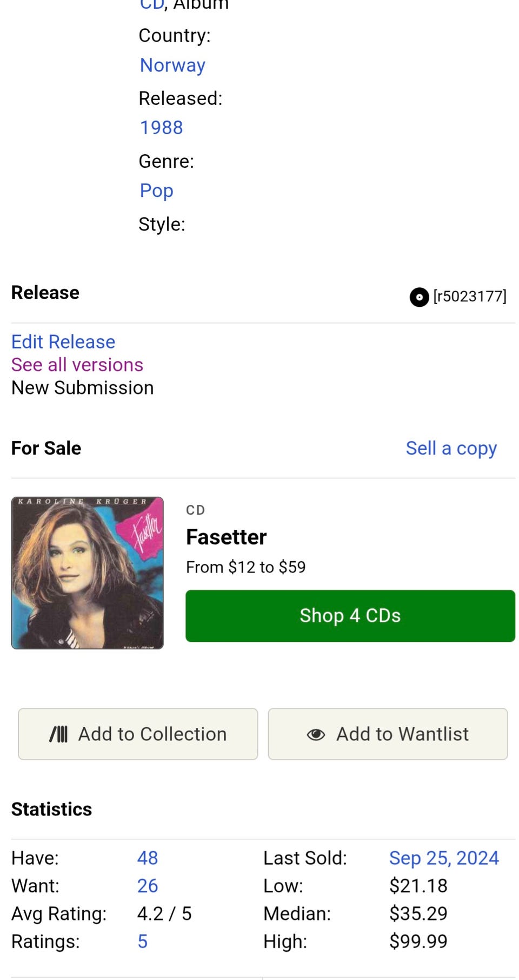Click the Sell a copy link
This screenshot has width=519, height=980.
(x=451, y=449)
